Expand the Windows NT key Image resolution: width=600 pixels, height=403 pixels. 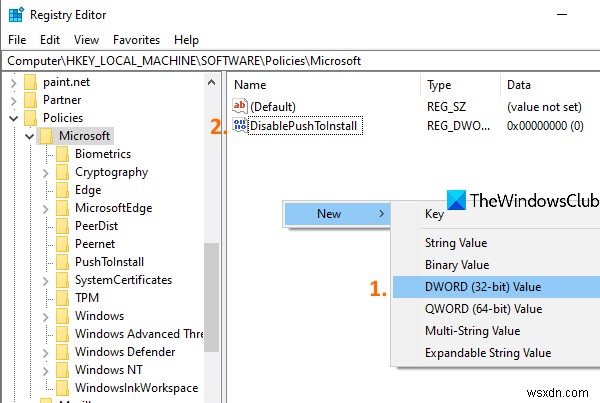[46, 371]
